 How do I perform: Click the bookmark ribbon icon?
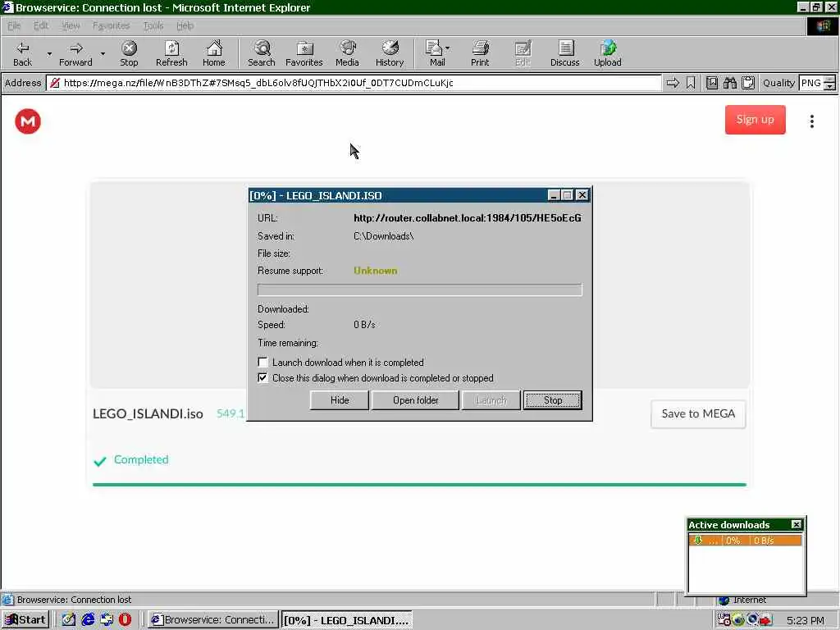tap(691, 83)
